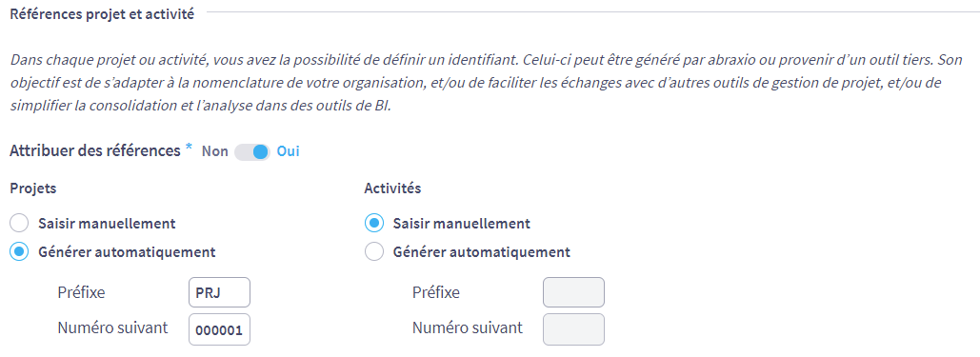This screenshot has height=357, width=980.
Task: Focus the Numéro suivant field showing 000001
Action: click(219, 329)
